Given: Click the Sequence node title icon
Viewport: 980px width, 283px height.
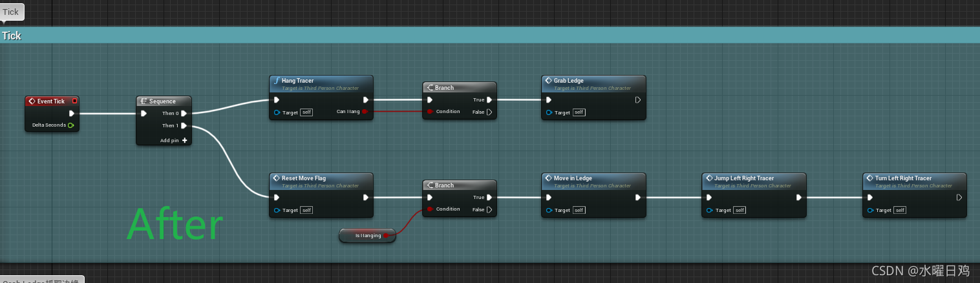Looking at the screenshot, I should (144, 101).
